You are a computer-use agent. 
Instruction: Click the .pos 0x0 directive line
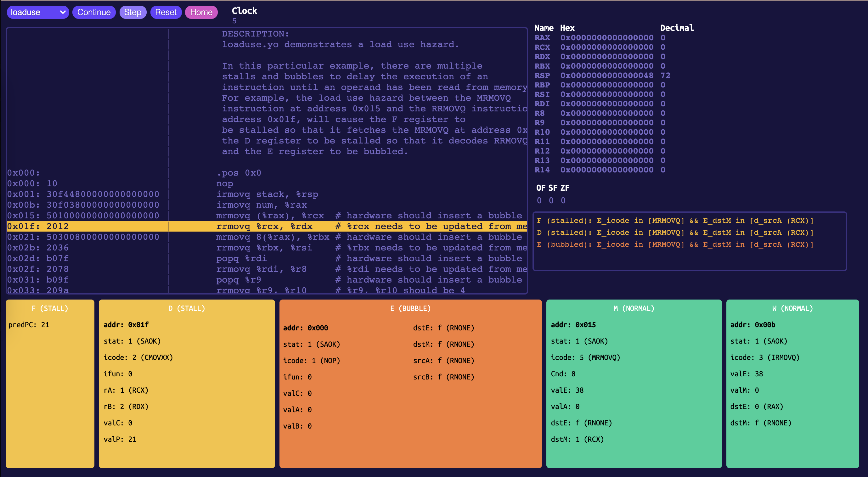(267, 173)
